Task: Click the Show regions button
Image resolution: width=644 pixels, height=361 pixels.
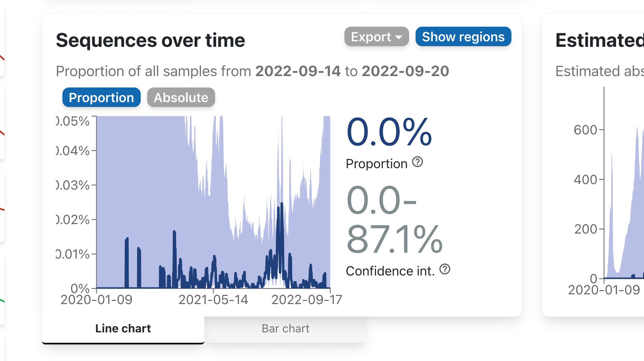Action: click(463, 37)
